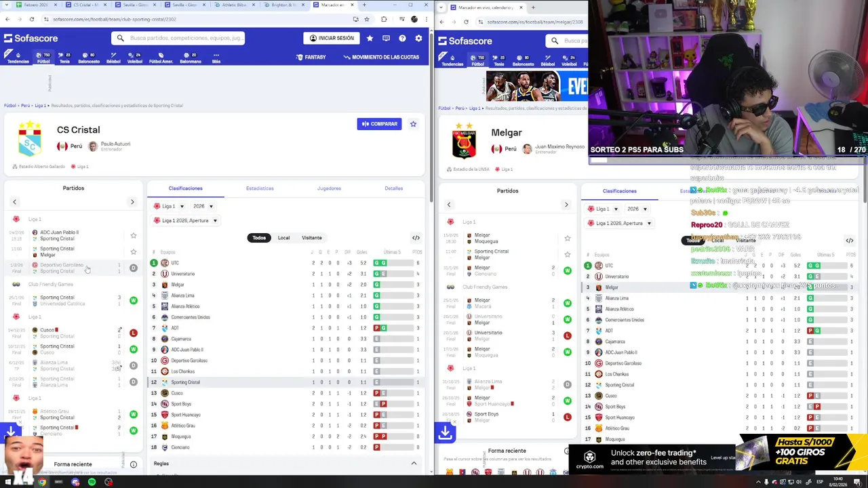Select the Béisbol sport icon in left window

click(113, 58)
